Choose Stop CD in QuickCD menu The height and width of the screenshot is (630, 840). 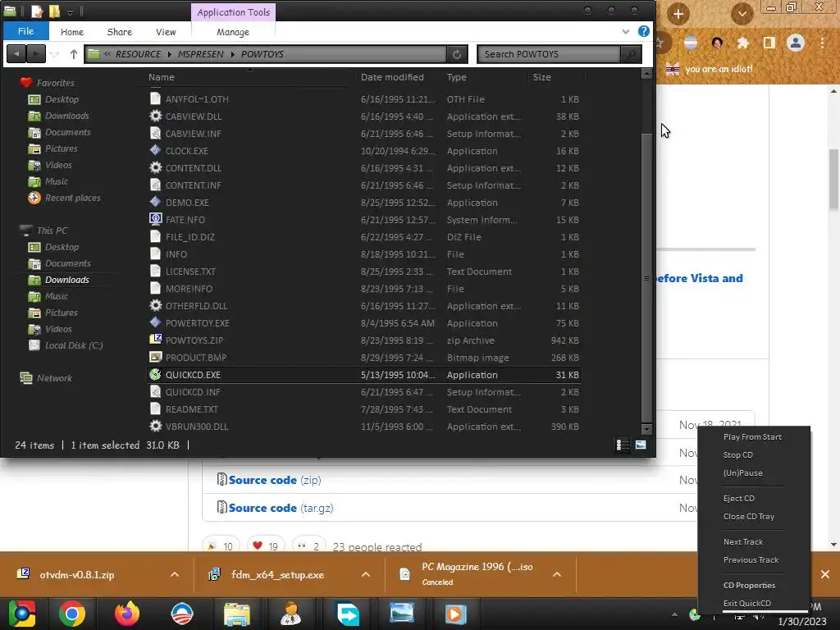737,454
